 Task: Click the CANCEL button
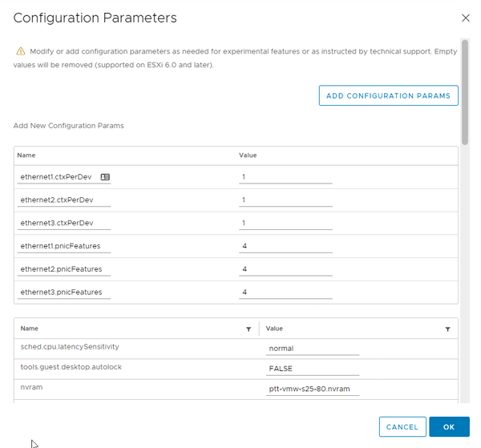pos(402,427)
